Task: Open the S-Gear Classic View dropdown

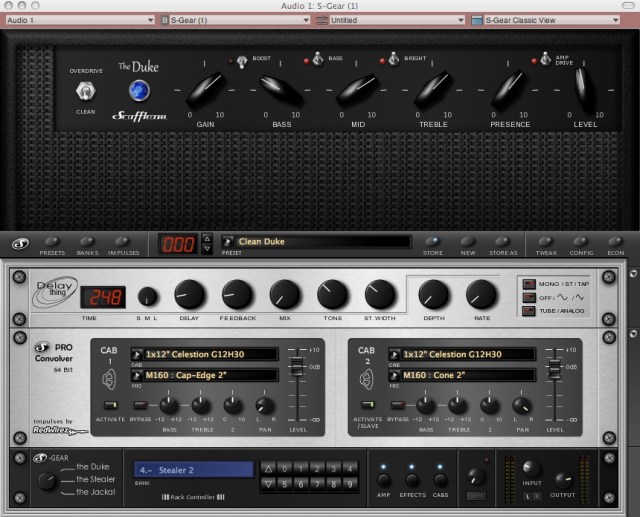Action: tap(545, 20)
